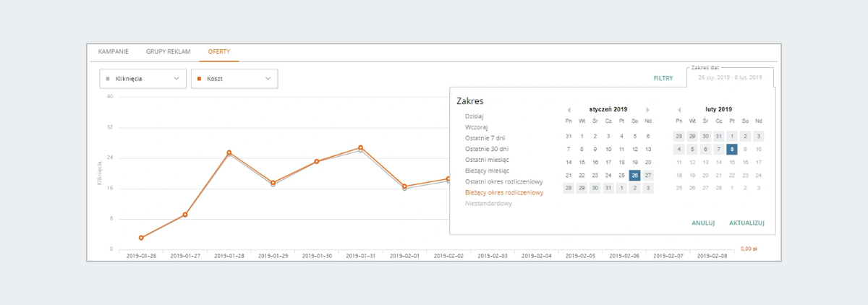The image size is (868, 305).
Task: Select Ostatnie 30 dni preset
Action: click(x=485, y=148)
